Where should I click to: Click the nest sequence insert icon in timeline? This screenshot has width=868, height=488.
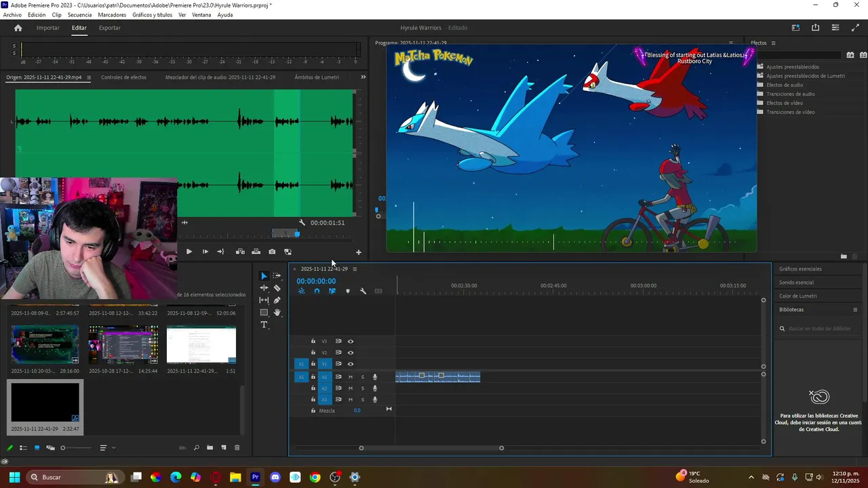(302, 291)
